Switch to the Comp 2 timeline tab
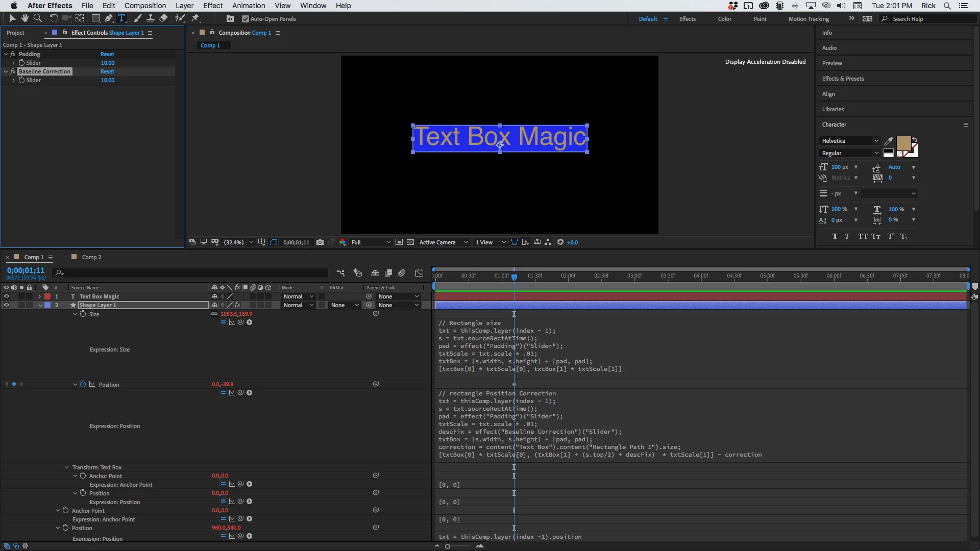The image size is (980, 551). point(91,257)
